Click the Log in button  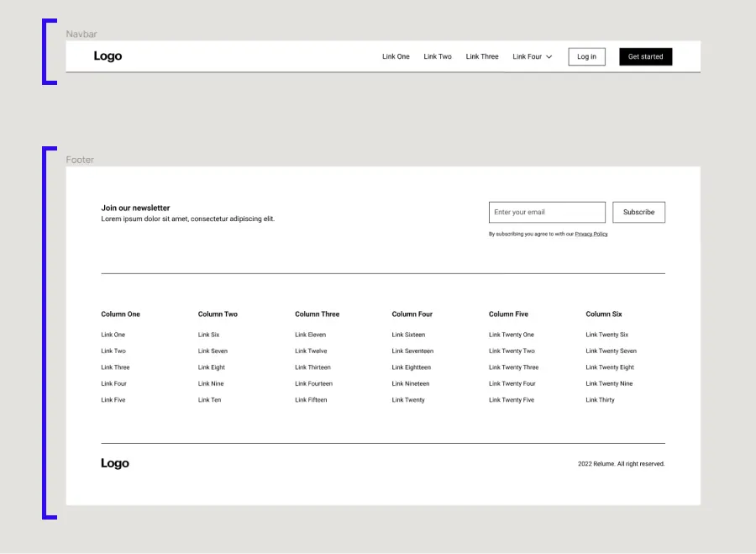click(x=587, y=56)
